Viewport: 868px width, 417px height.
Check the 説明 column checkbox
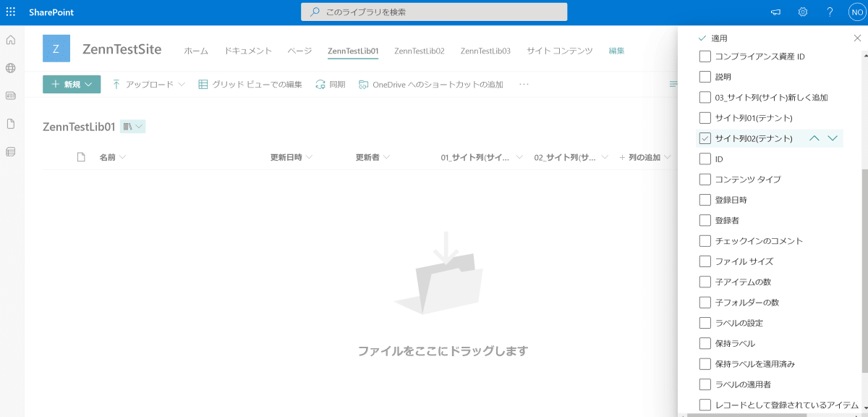[705, 77]
